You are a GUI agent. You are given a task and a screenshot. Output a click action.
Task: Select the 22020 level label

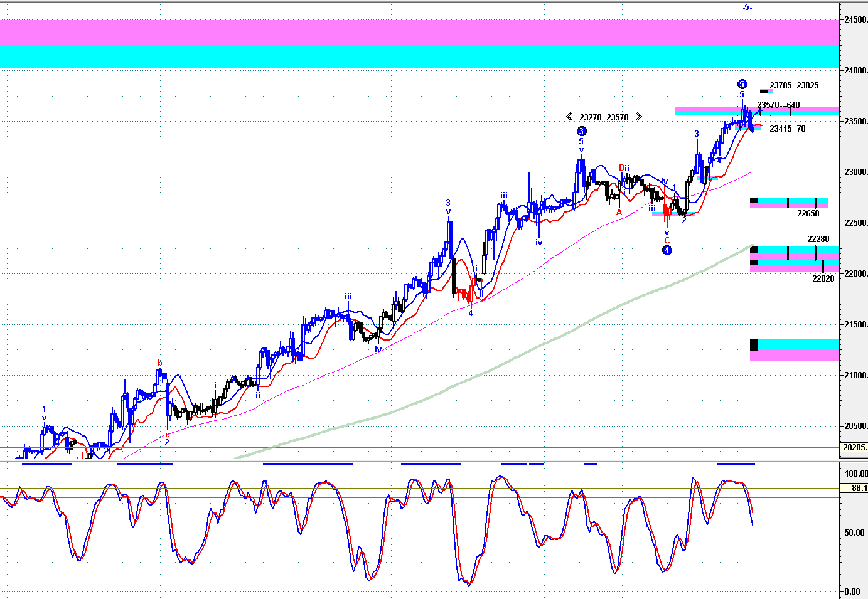click(823, 278)
